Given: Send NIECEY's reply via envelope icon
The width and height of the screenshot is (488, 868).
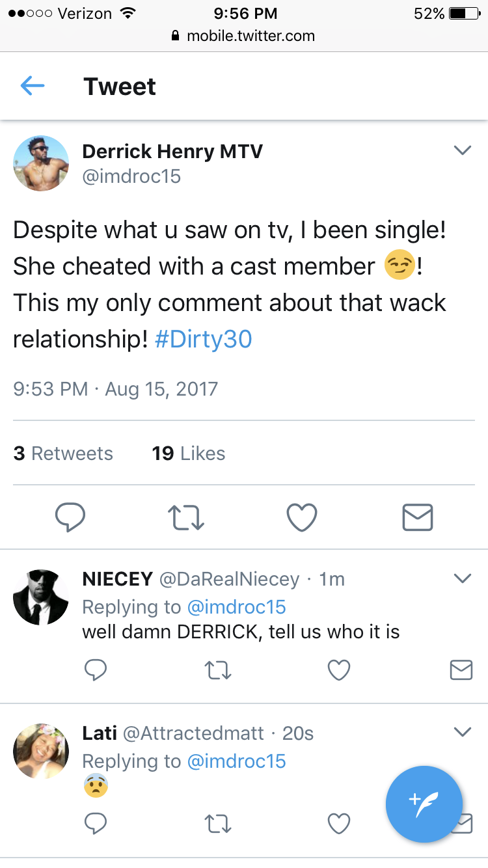Looking at the screenshot, I should pos(461,670).
